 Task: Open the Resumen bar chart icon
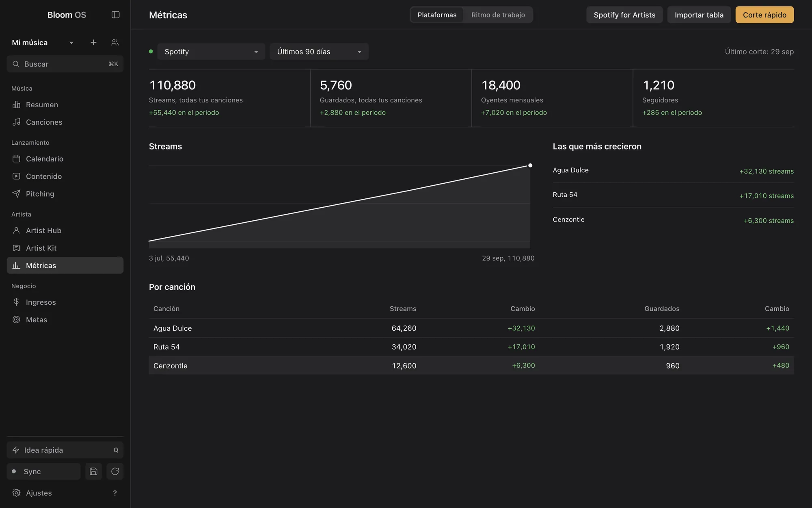click(16, 104)
